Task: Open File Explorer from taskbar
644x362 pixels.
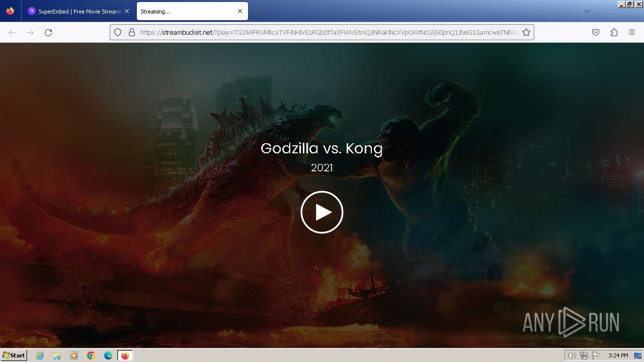Action: (57, 355)
